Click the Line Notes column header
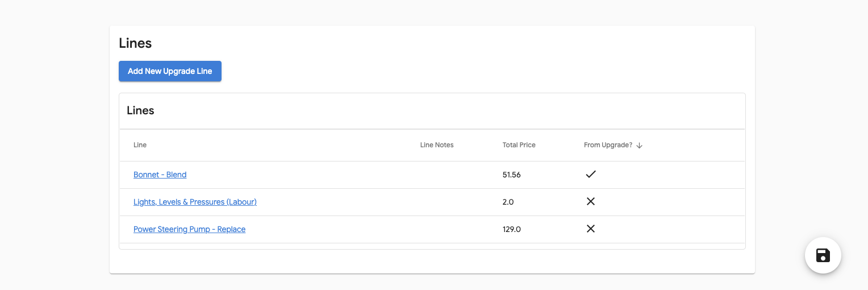 [437, 145]
